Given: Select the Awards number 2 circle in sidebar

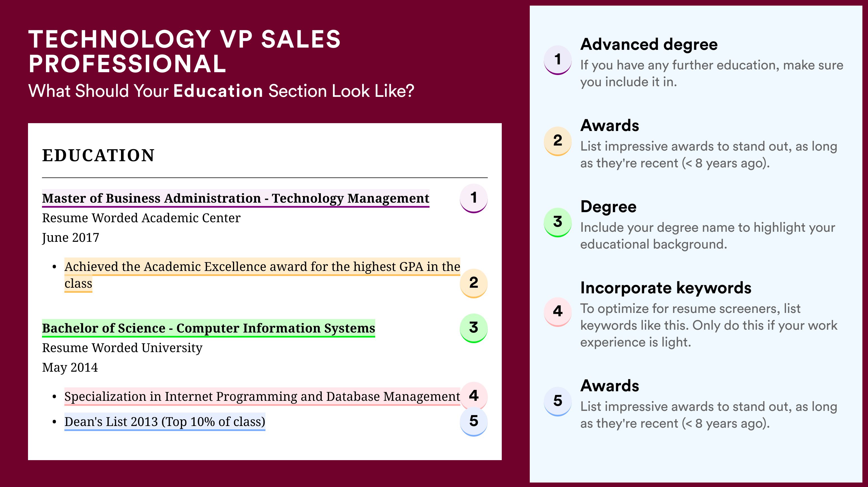Looking at the screenshot, I should pos(558,141).
